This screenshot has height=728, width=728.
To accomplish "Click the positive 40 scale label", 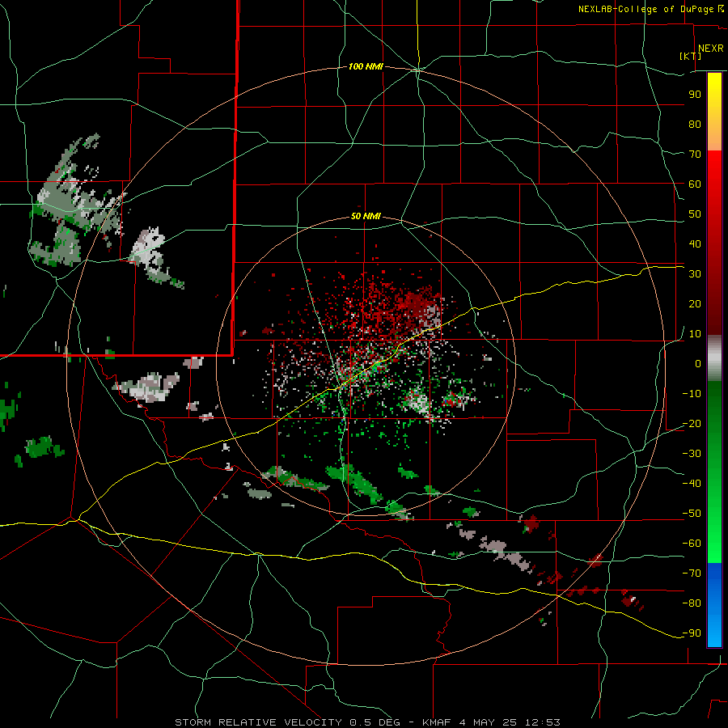I will (695, 244).
